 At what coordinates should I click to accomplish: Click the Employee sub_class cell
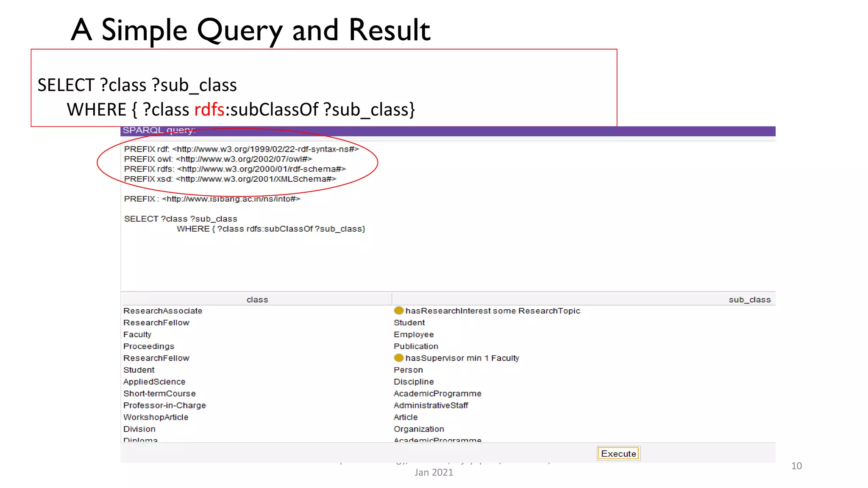[414, 335]
